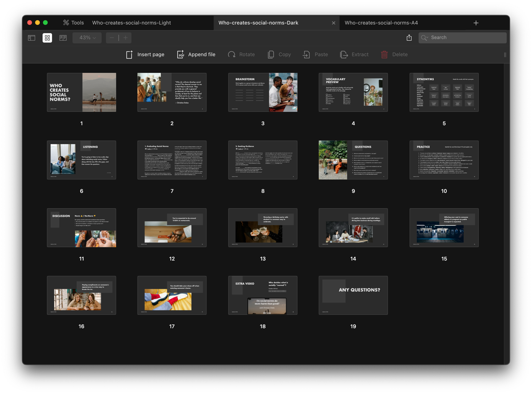Click the Extract pages icon
Image resolution: width=532 pixels, height=394 pixels.
click(344, 54)
